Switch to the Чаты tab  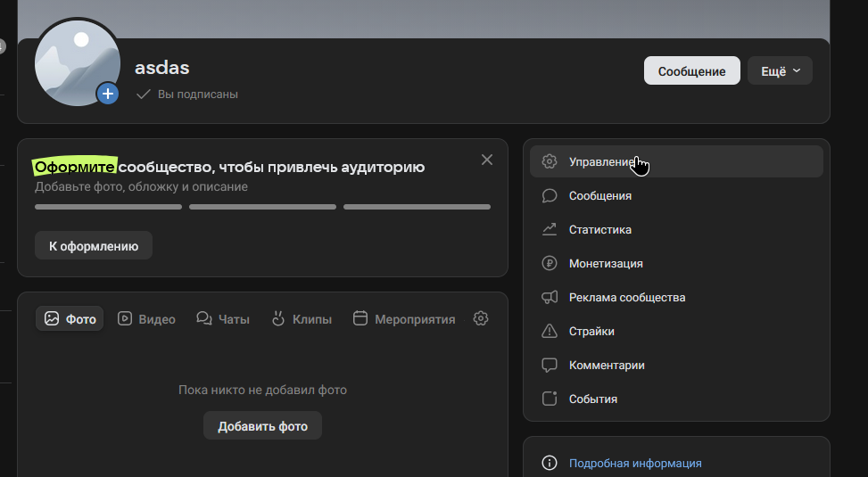223,318
